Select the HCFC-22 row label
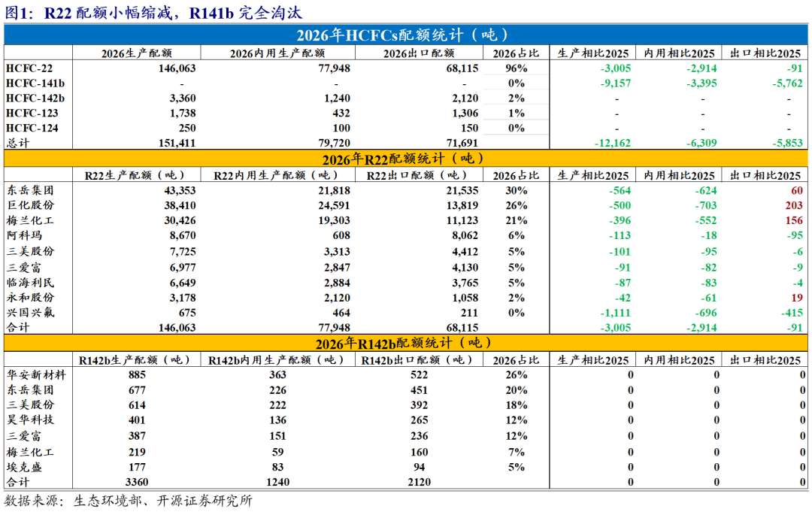Image resolution: width=812 pixels, height=512 pixels. click(x=29, y=68)
